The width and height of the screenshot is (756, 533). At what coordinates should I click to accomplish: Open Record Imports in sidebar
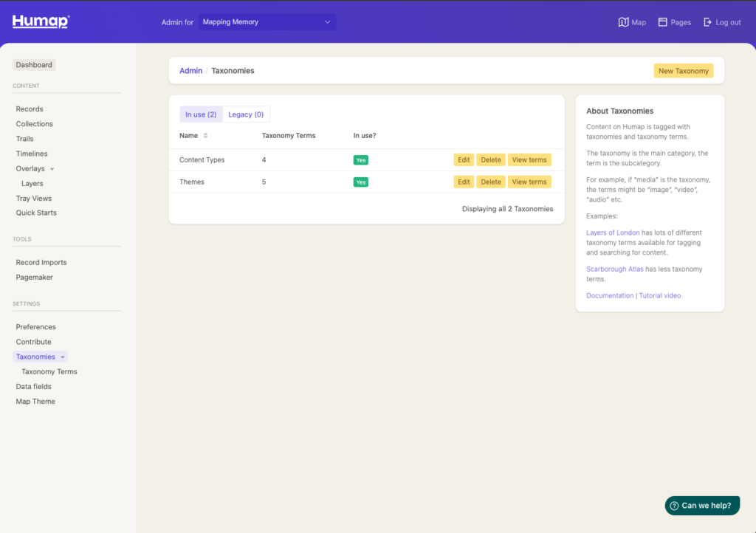pyautogui.click(x=41, y=263)
